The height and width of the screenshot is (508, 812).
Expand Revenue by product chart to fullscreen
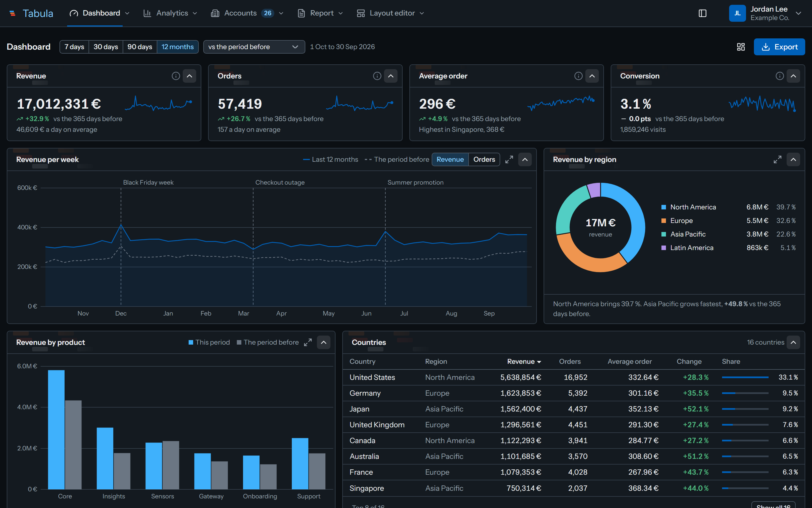click(x=308, y=342)
